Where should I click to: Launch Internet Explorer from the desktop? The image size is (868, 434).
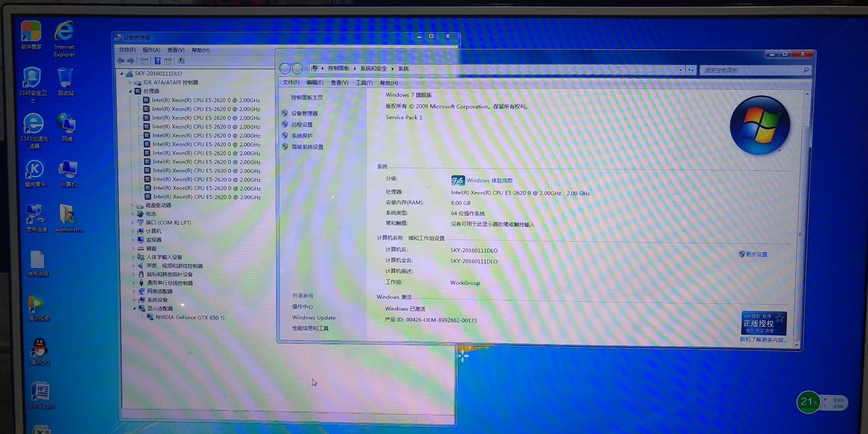[64, 39]
